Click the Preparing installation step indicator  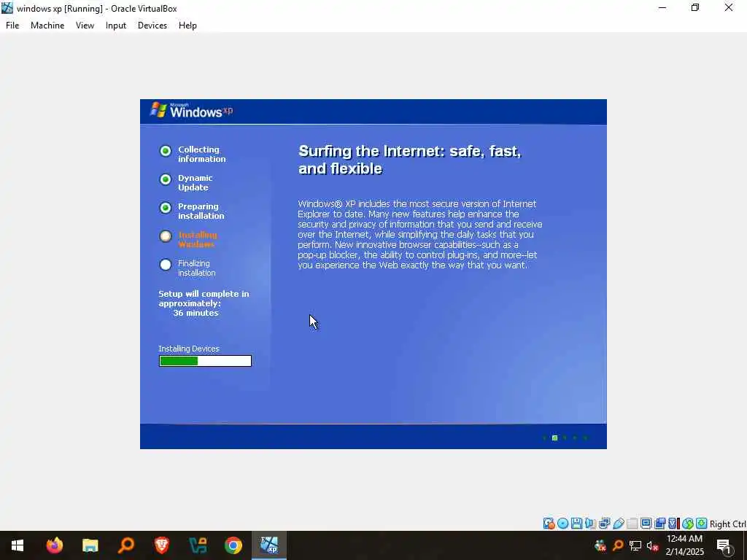coord(166,208)
